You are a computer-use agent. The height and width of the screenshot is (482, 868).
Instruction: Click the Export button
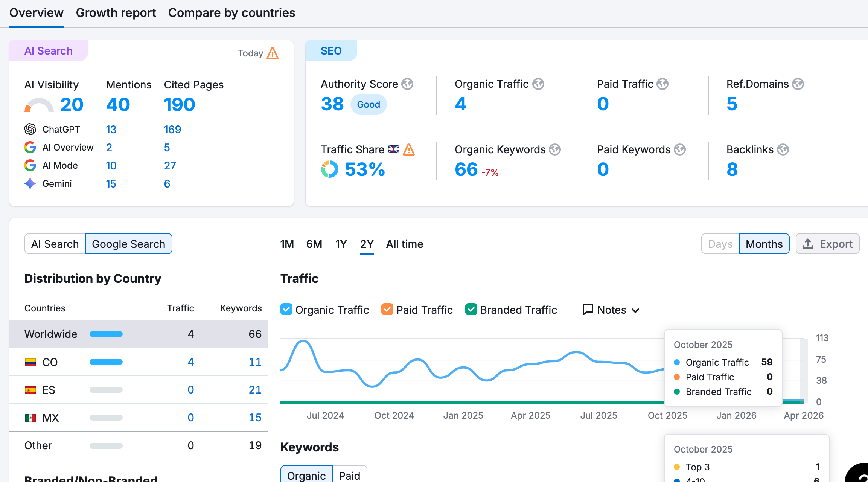click(x=828, y=244)
